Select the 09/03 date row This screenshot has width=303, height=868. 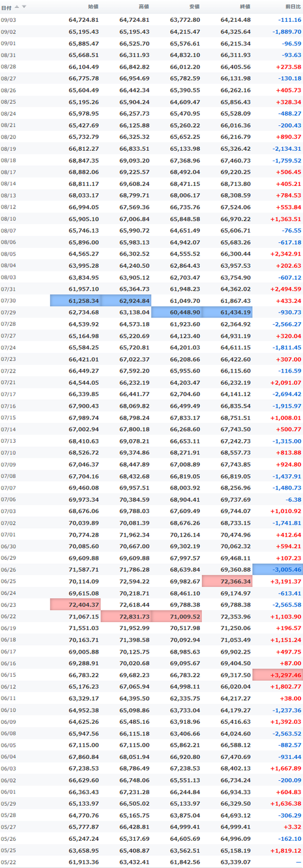click(151, 19)
